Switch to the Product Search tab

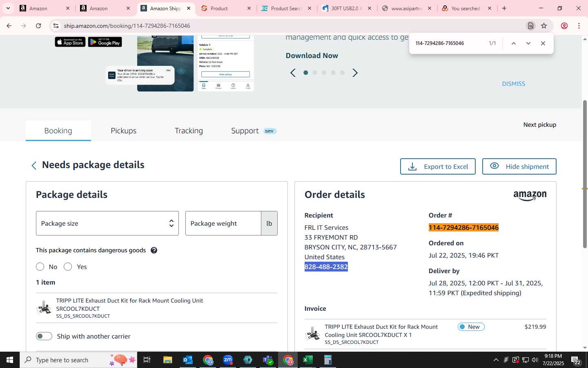(x=286, y=8)
